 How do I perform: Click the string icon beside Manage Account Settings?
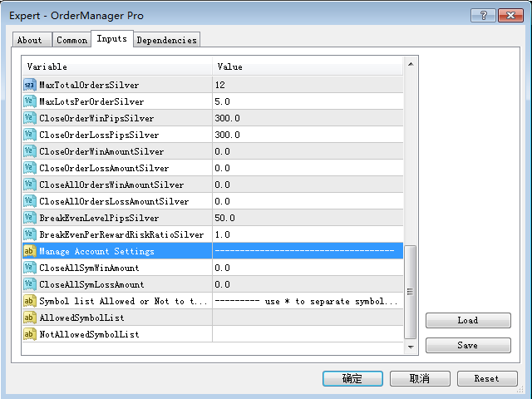click(29, 251)
